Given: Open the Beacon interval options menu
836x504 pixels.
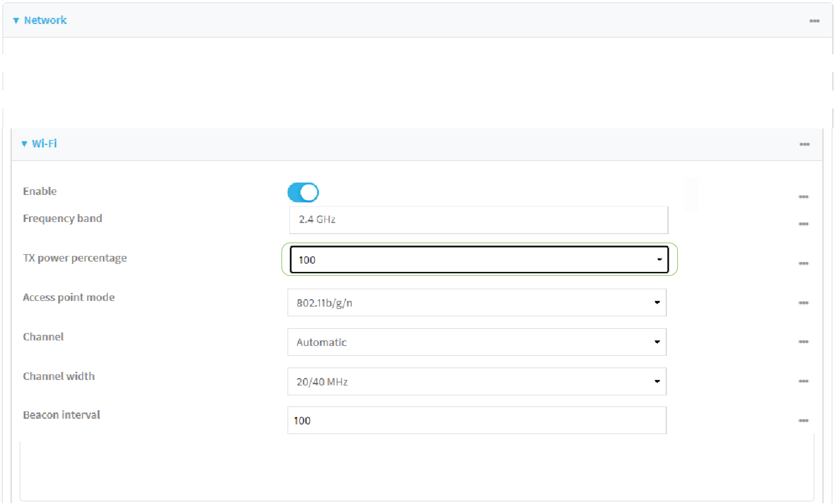Looking at the screenshot, I should pos(803,421).
